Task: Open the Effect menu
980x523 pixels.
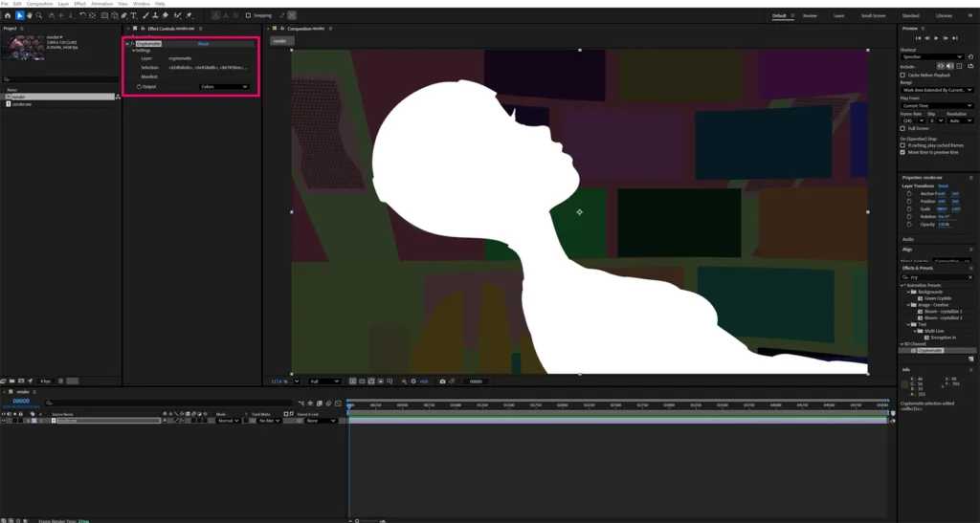Action: coord(80,4)
